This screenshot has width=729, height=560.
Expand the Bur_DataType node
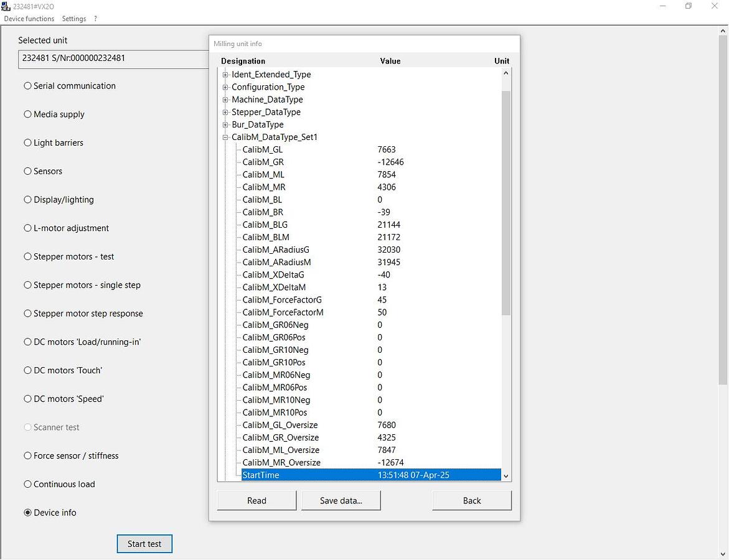pyautogui.click(x=225, y=124)
